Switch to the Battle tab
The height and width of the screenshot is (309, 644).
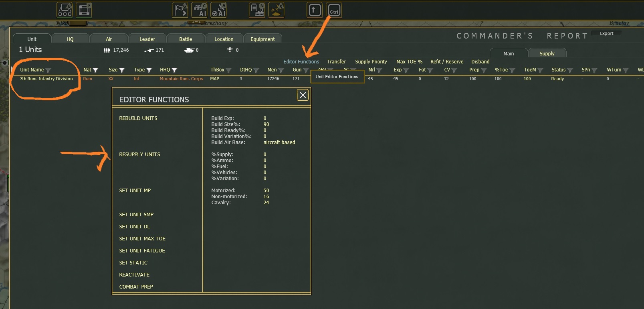click(x=186, y=39)
